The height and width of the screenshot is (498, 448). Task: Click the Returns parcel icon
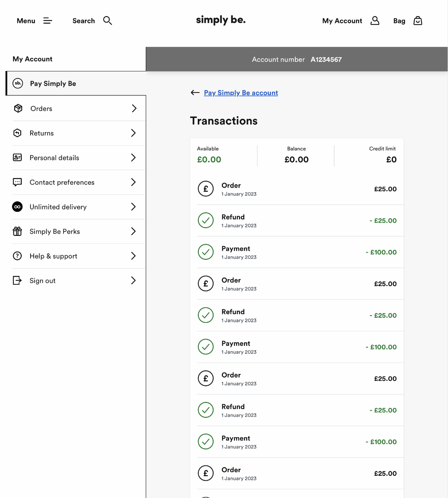(x=17, y=133)
